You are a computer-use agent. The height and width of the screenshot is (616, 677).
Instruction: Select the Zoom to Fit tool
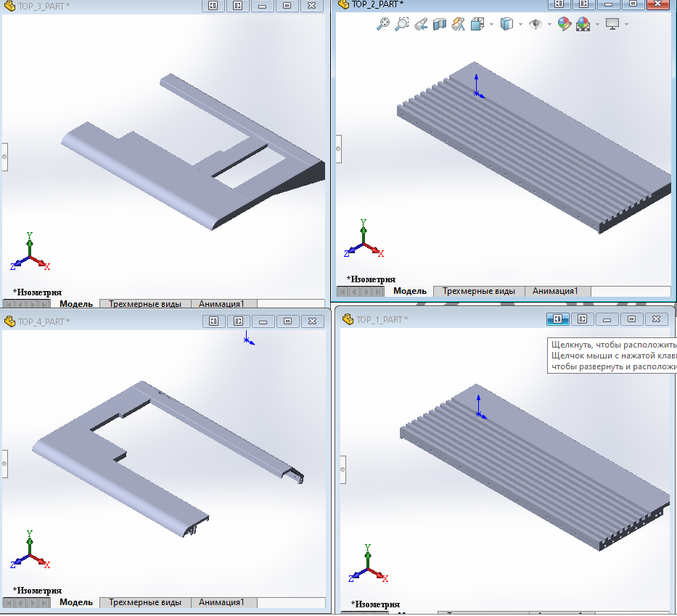tap(384, 23)
